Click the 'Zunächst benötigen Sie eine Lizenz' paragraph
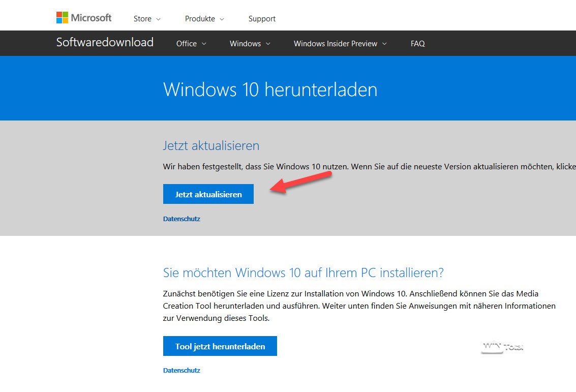This screenshot has height=392, width=576. 359,306
